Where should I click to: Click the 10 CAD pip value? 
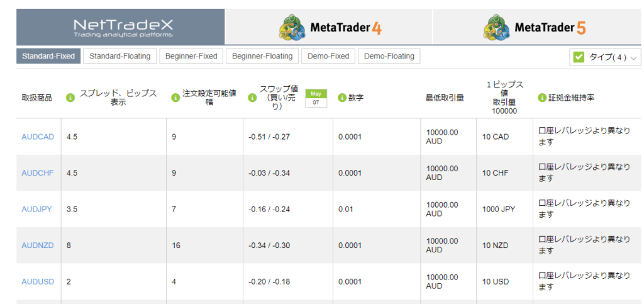point(496,137)
